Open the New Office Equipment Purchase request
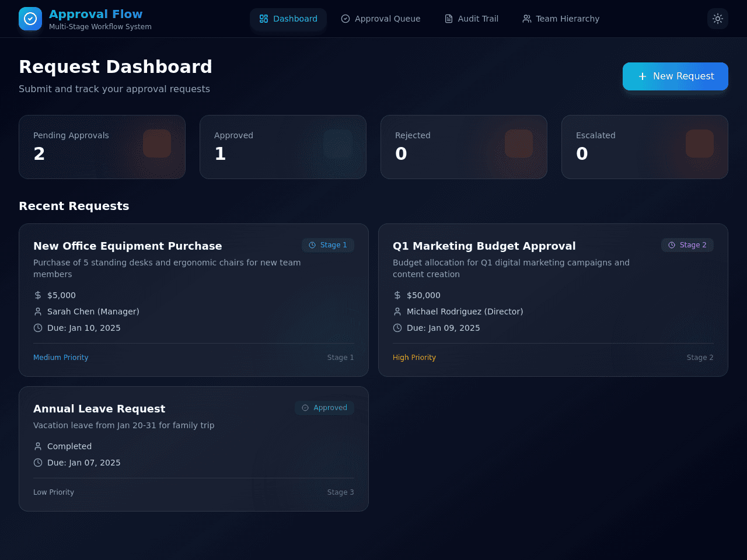This screenshot has height=560, width=747. pyautogui.click(x=194, y=300)
